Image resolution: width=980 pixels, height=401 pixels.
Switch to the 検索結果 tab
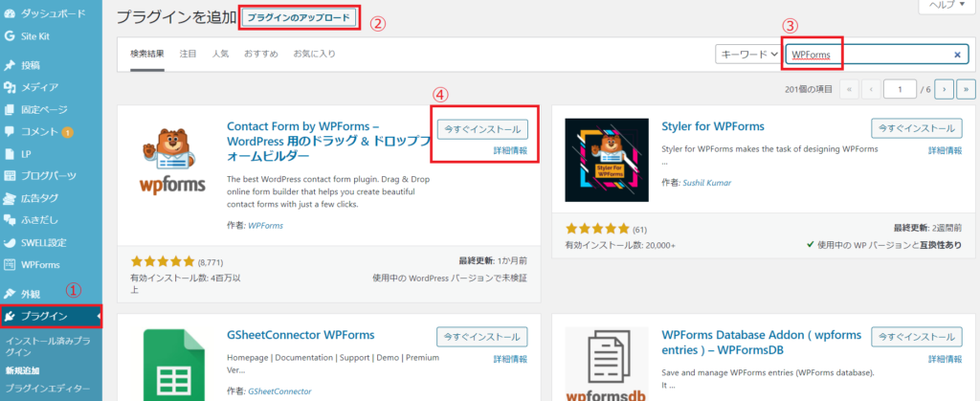coord(147,54)
